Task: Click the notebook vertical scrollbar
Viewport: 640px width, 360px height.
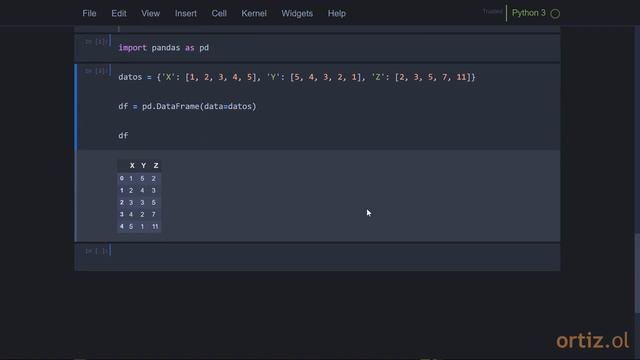Action: pyautogui.click(x=637, y=273)
